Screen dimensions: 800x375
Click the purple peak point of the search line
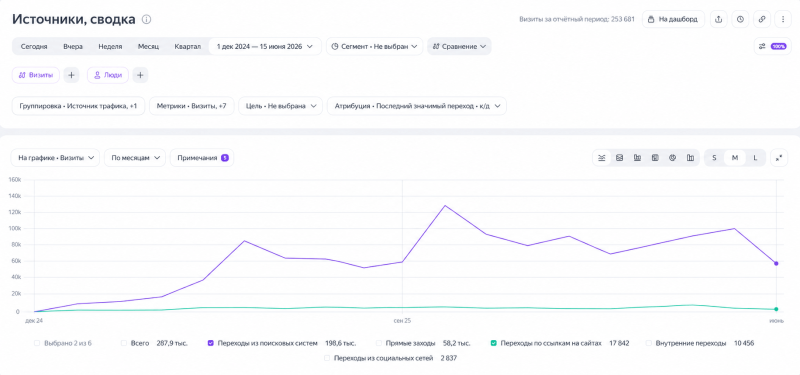pos(445,206)
